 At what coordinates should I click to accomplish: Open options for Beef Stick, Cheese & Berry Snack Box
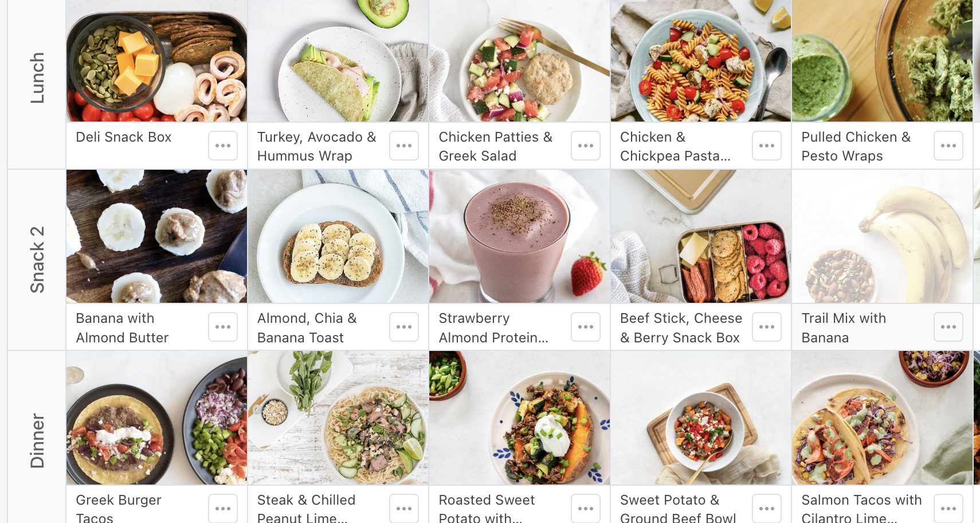tap(767, 327)
